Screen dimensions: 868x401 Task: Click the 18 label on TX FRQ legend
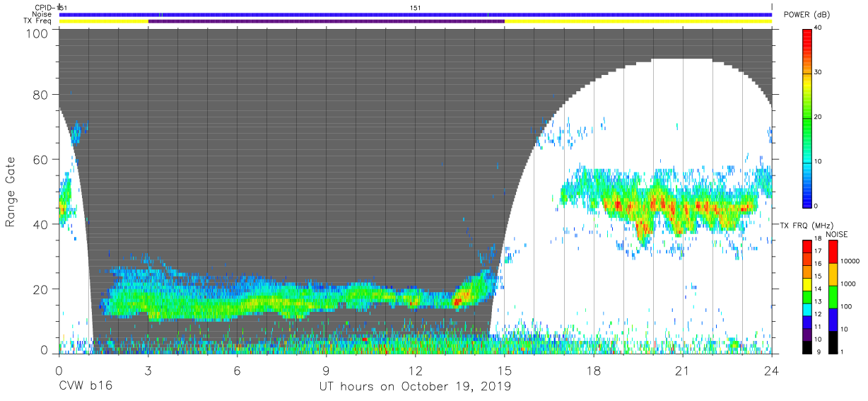pos(818,238)
